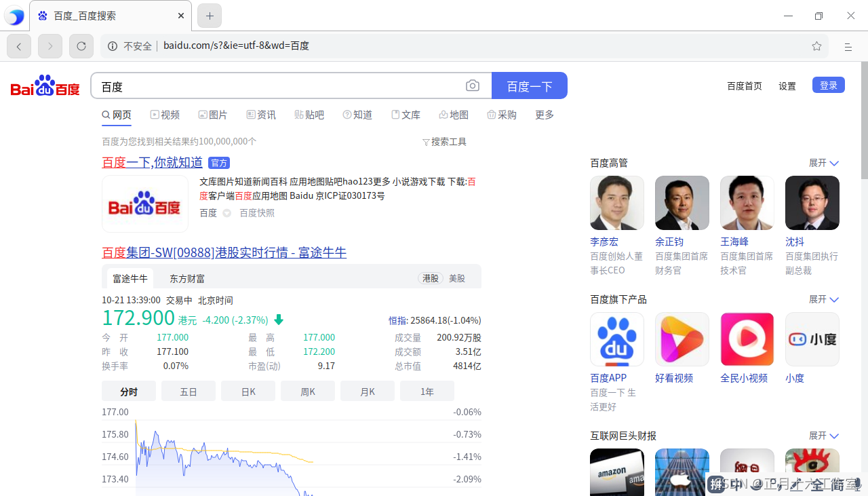Open image search via the camera icon
The image size is (868, 496).
[x=473, y=85]
